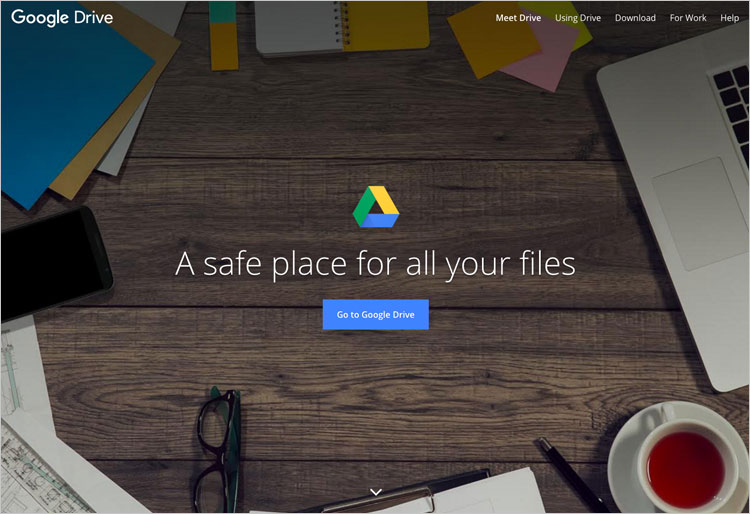Go to the Download page link

[635, 18]
